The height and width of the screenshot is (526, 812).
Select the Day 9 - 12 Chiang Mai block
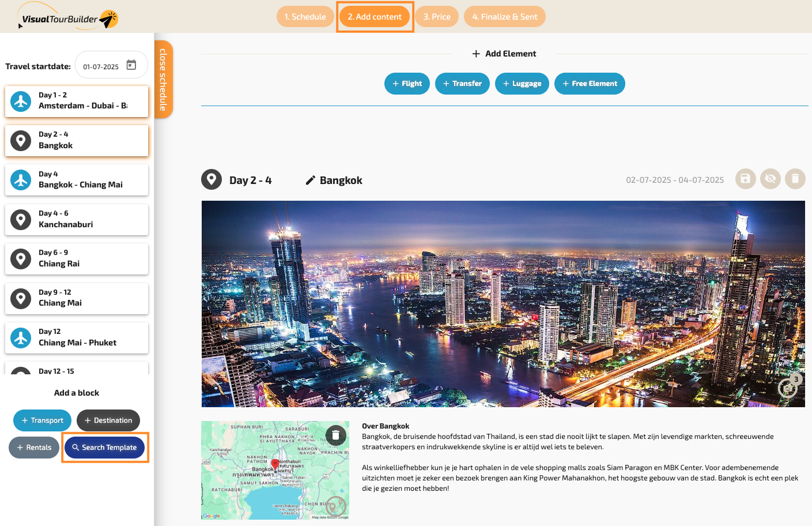coord(77,298)
